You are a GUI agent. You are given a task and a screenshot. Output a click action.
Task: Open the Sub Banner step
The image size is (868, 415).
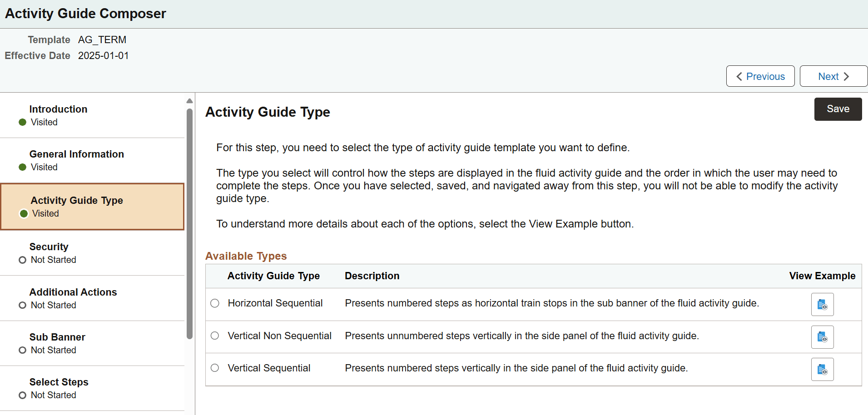[x=57, y=337]
